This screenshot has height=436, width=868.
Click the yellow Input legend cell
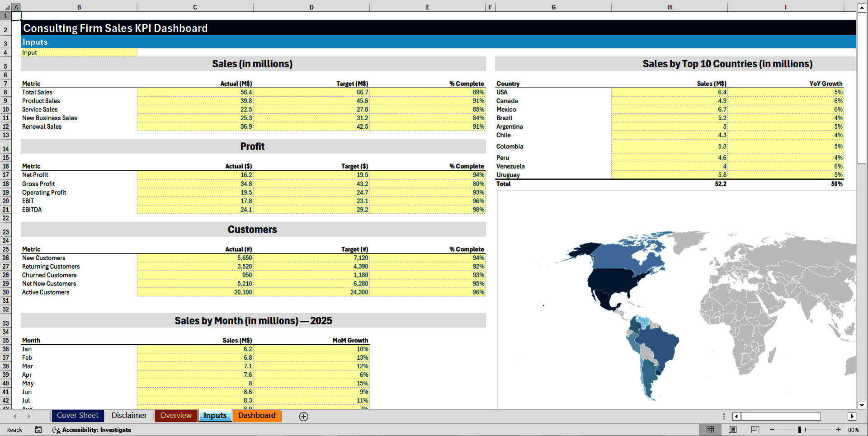pyautogui.click(x=79, y=52)
